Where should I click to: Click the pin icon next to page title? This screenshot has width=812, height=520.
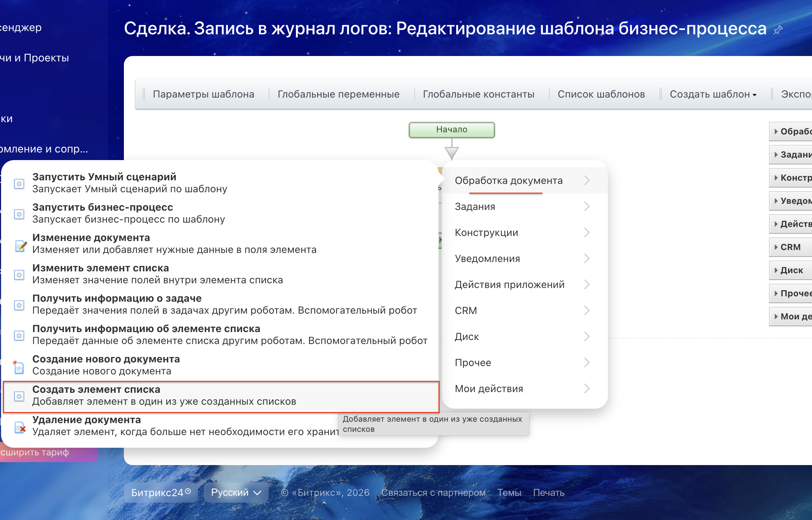coord(778,30)
